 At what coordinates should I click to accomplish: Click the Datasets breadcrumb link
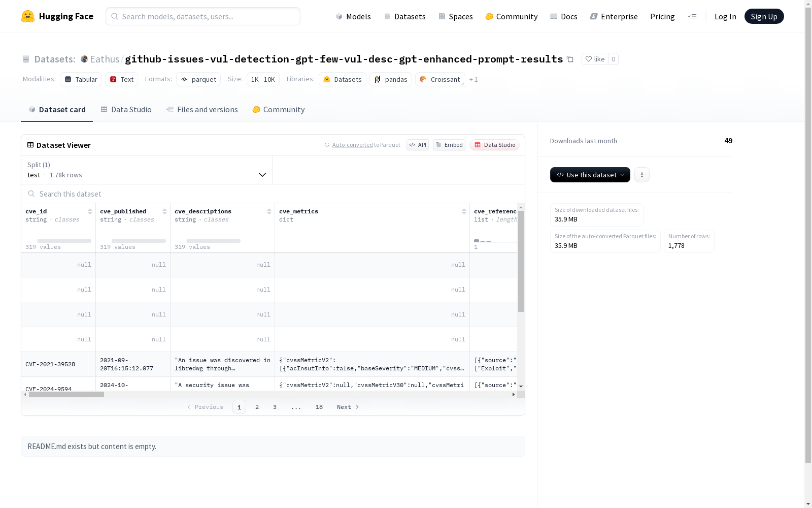click(54, 59)
